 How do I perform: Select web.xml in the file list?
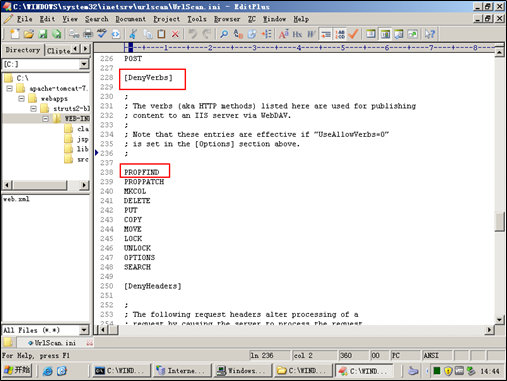(x=16, y=199)
